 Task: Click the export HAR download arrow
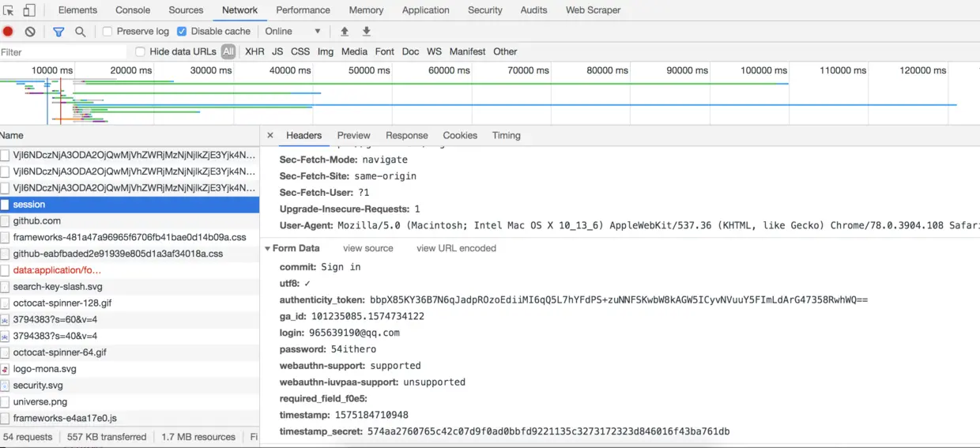tap(367, 32)
